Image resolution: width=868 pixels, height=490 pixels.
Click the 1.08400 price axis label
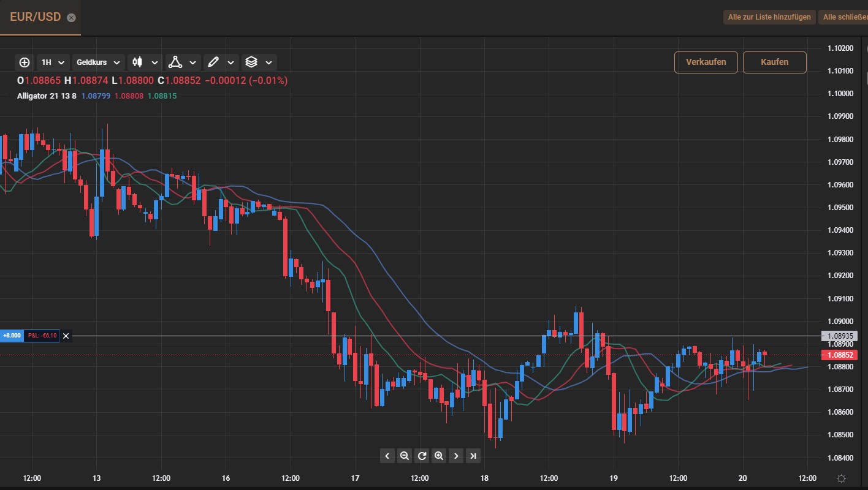coord(840,458)
